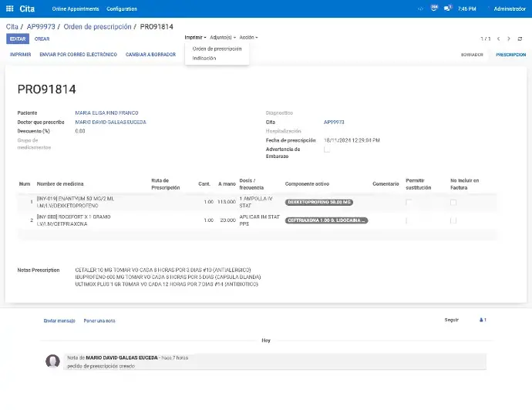Toggle No incluir en Factura for Enantyum
Viewport: 532px width, 410px height.
coord(453,202)
